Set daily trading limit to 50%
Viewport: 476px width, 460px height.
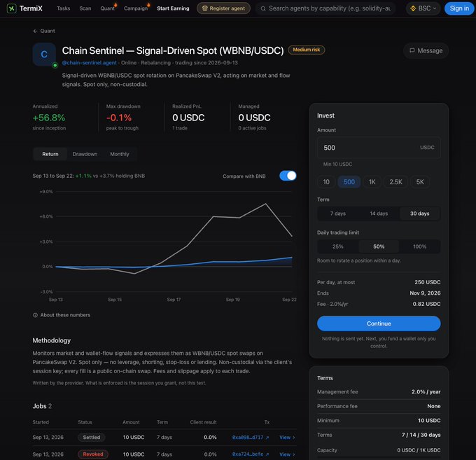point(379,246)
